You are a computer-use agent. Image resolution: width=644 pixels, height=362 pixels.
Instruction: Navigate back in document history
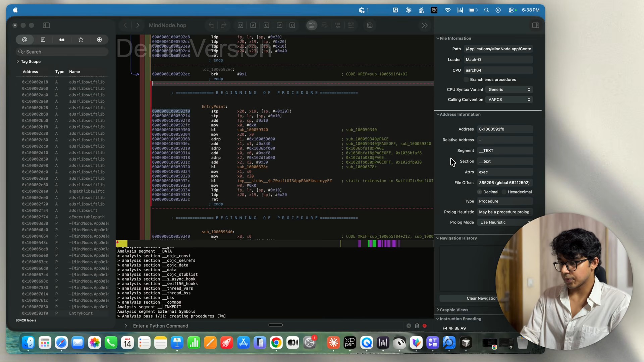tap(125, 25)
